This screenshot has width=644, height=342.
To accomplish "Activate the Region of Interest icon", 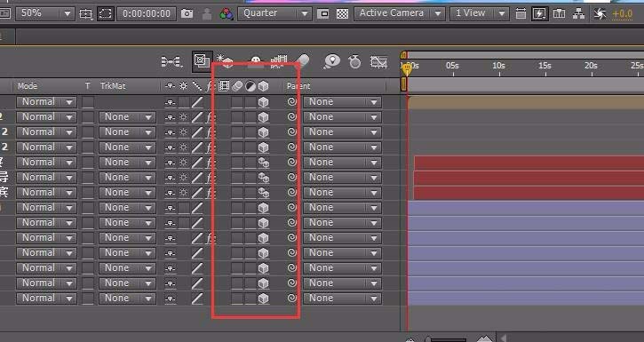I will tap(323, 14).
